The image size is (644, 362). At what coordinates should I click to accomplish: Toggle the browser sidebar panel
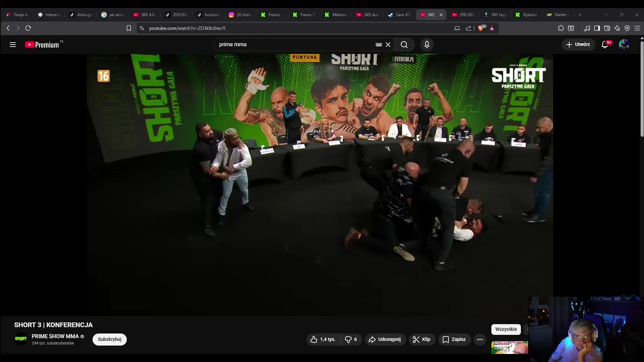(x=597, y=28)
